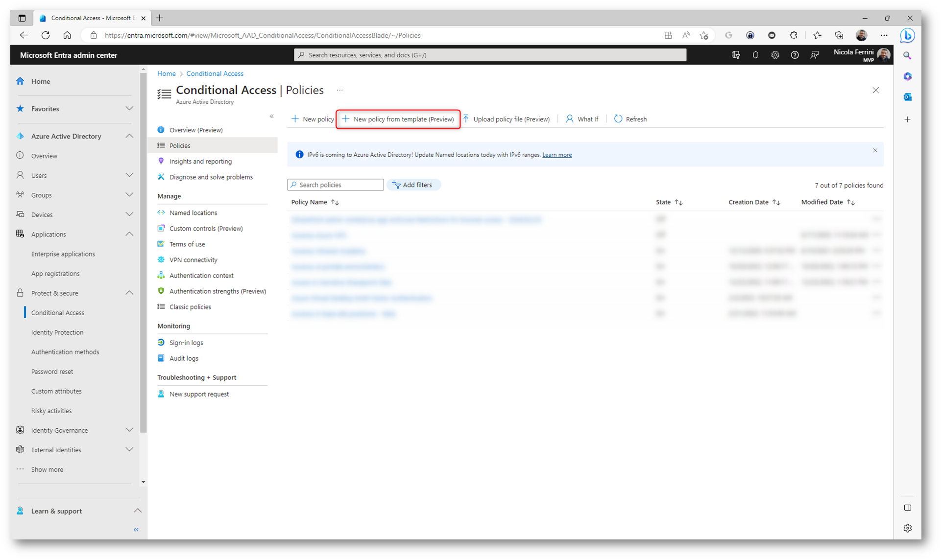
Task: Expand Identity Governance section
Action: point(129,430)
